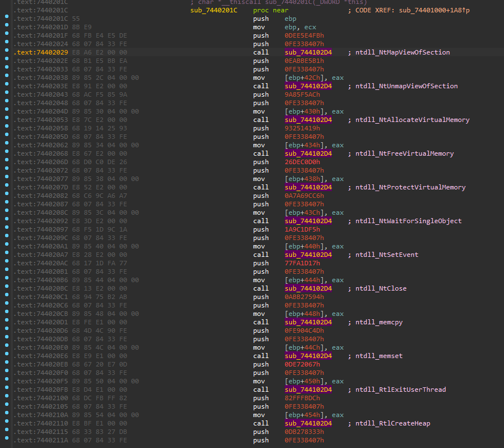Select the [ebp+42Ch] operand
Image resolution: width=504 pixels, height=448 pixels.
tap(303, 78)
